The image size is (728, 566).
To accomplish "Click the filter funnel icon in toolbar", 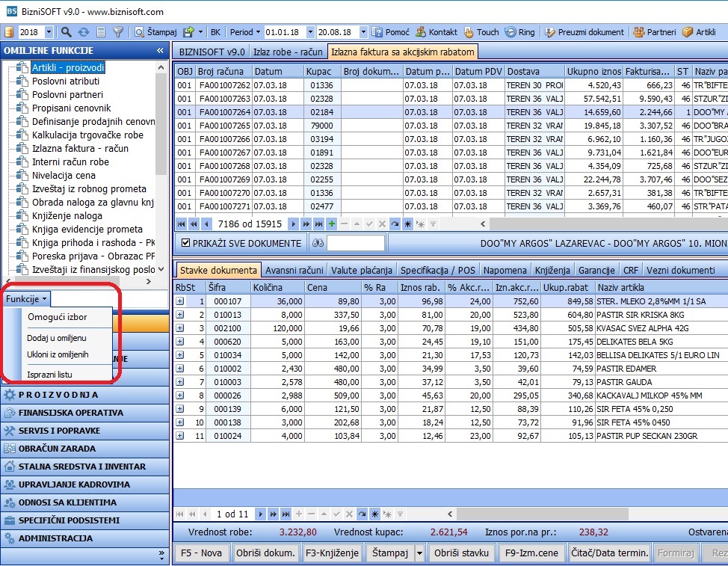I will point(118,32).
